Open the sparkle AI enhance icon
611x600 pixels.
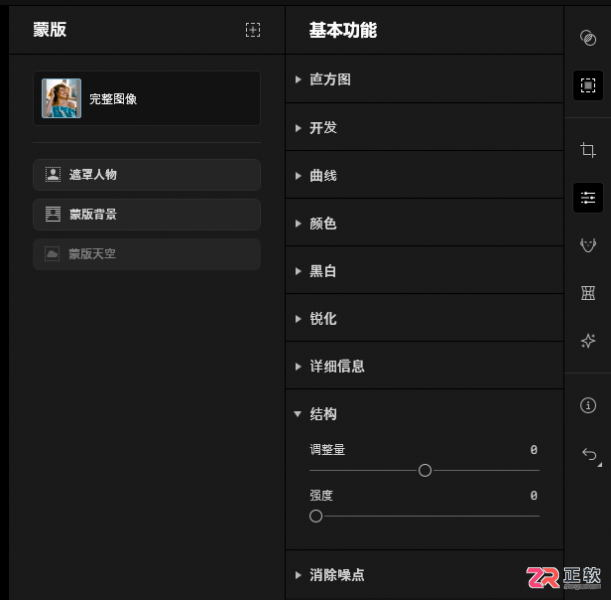point(588,341)
